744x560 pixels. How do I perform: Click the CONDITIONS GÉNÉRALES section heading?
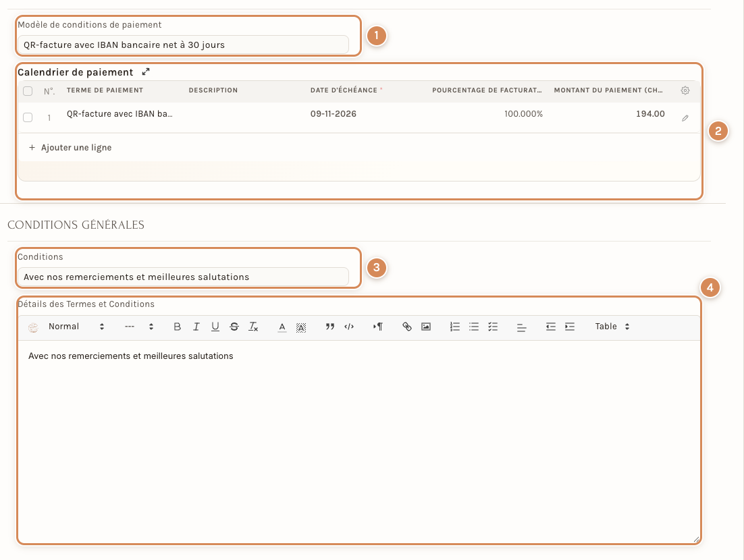[76, 225]
